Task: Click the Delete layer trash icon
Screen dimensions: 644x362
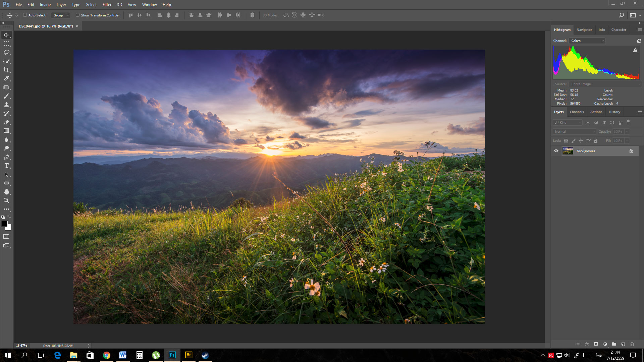Action: tap(632, 344)
